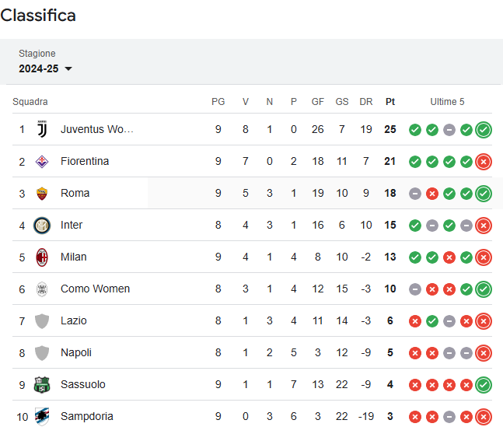Click the Pt points column header

[390, 102]
